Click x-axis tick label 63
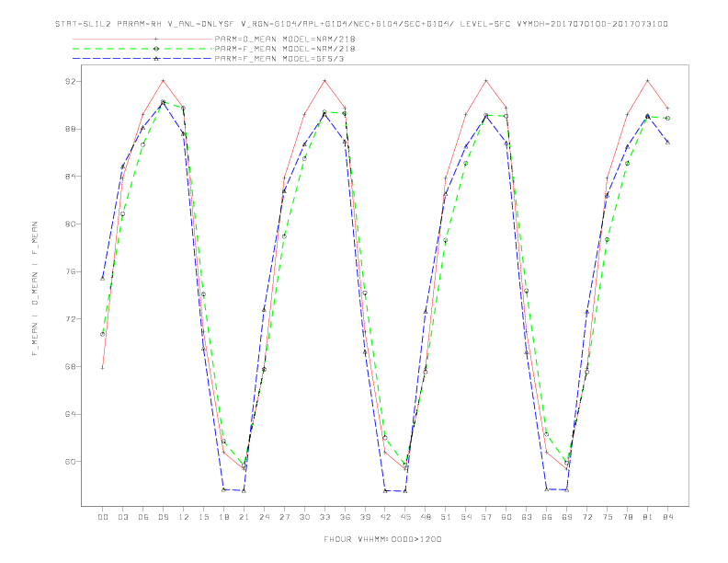Image resolution: width=728 pixels, height=563 pixels. tap(527, 517)
